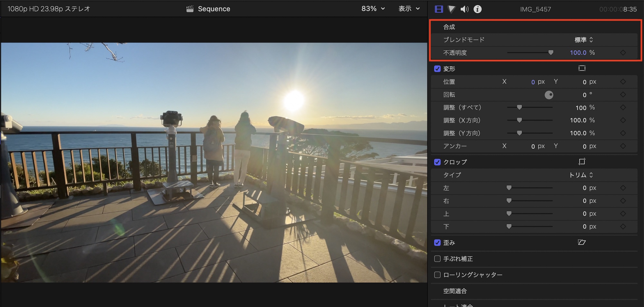Click the crop 下 slider handle
The image size is (644, 307).
tap(509, 226)
